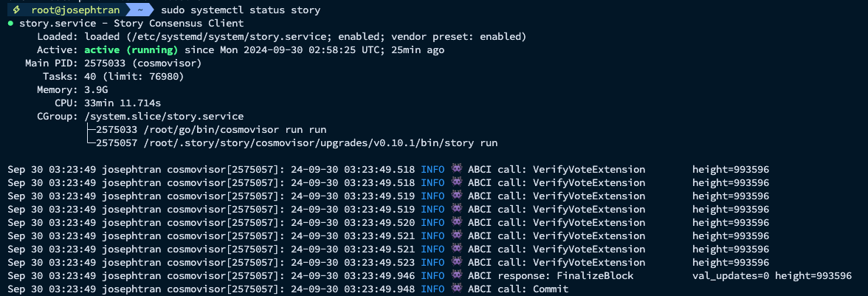
Task: Click the tree branch glyph before PID 2575033
Action: 91,130
